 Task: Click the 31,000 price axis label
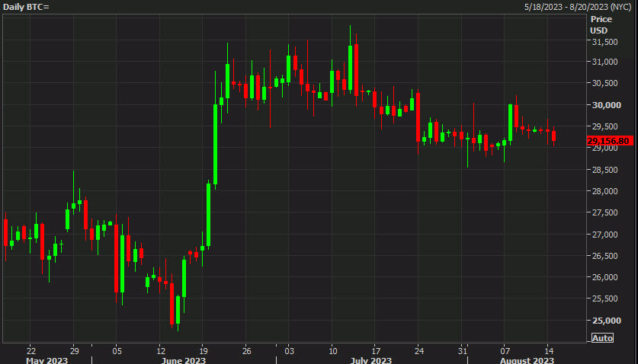[x=604, y=62]
